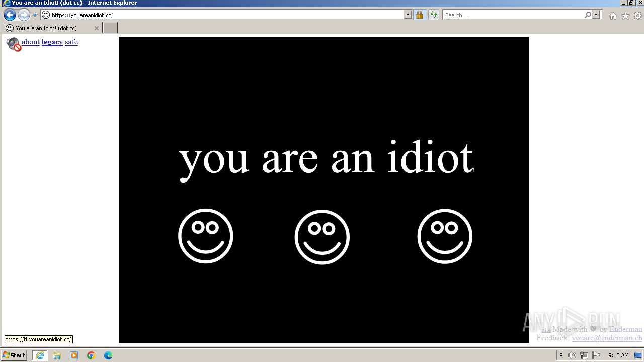Click the volume speaker tray icon
Screen dimensions: 644x362
[x=572, y=355]
